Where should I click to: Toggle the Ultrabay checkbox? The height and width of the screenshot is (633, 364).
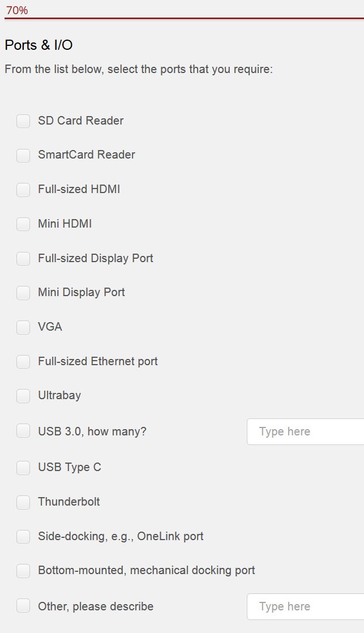tap(23, 396)
